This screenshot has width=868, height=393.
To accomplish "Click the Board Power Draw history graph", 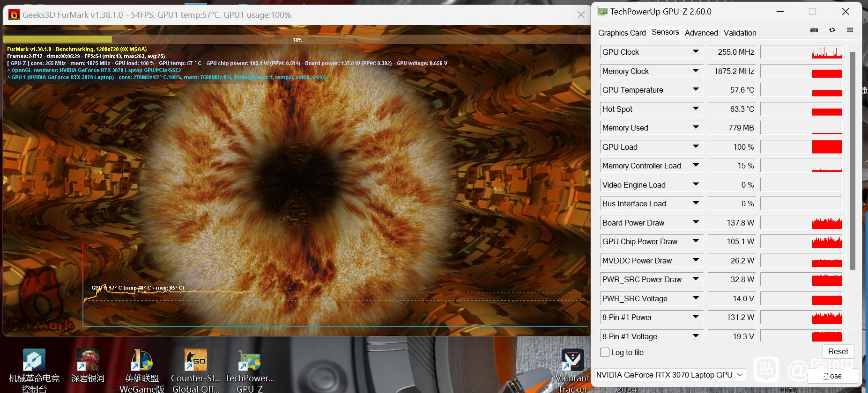I will [x=801, y=223].
